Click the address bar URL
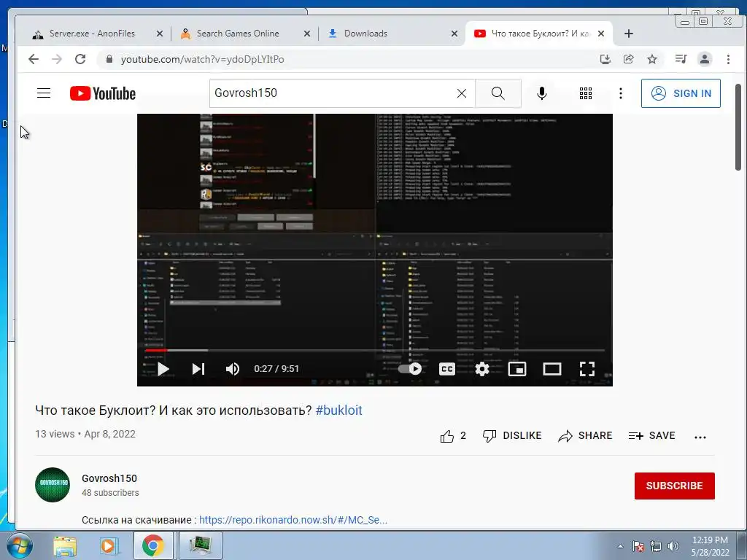Image resolution: width=747 pixels, height=560 pixels. pyautogui.click(x=203, y=60)
